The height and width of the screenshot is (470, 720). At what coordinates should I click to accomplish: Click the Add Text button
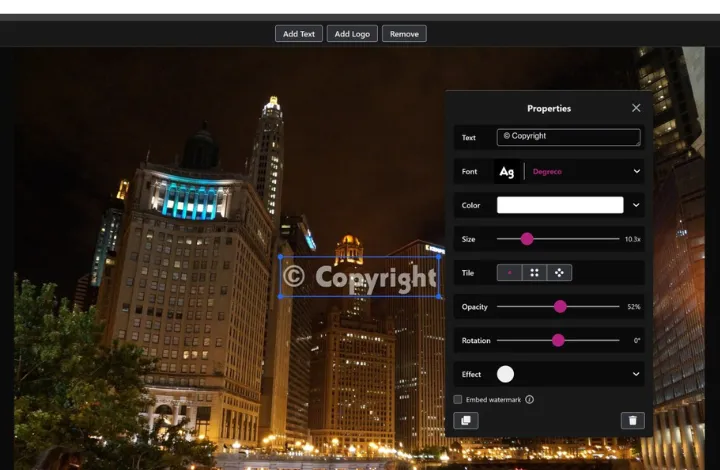pyautogui.click(x=298, y=34)
